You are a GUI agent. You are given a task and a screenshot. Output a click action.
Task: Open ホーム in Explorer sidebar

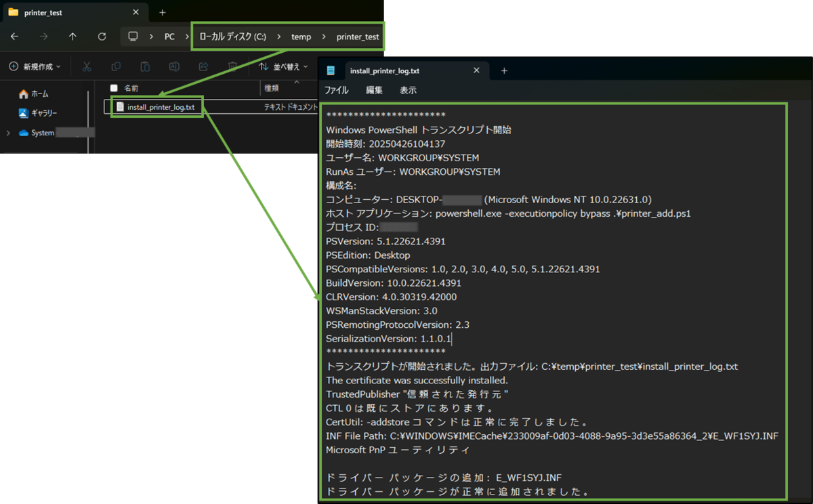click(x=34, y=94)
